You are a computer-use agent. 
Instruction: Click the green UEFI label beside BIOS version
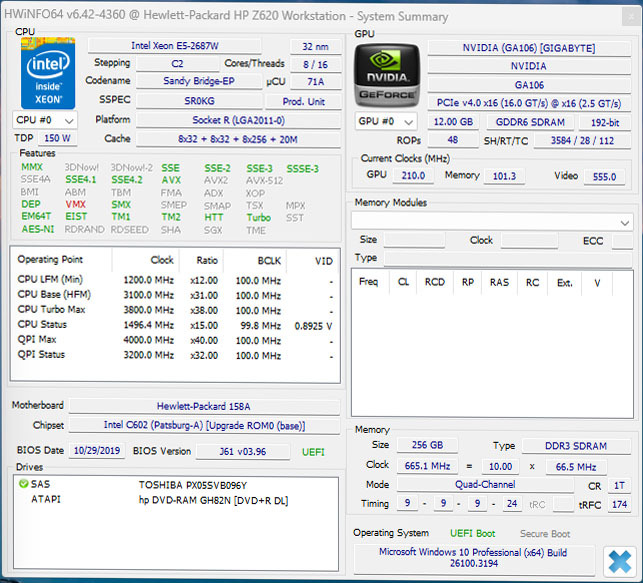(x=313, y=452)
